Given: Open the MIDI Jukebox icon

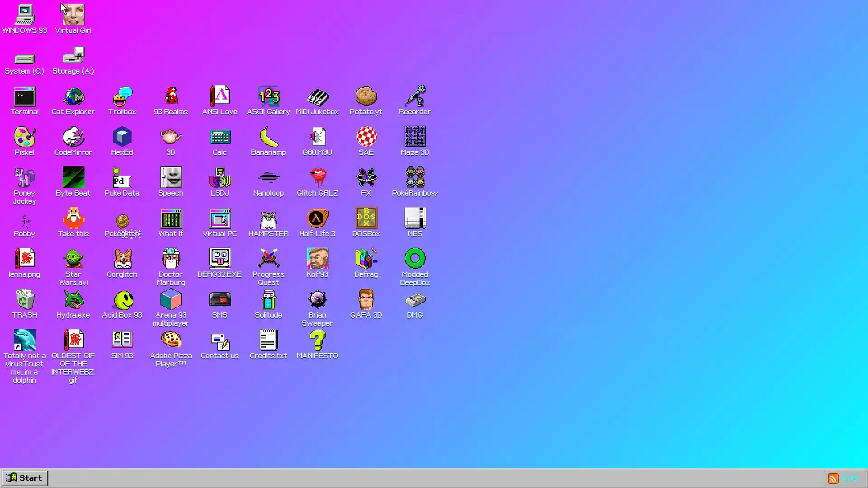Looking at the screenshot, I should (x=317, y=97).
